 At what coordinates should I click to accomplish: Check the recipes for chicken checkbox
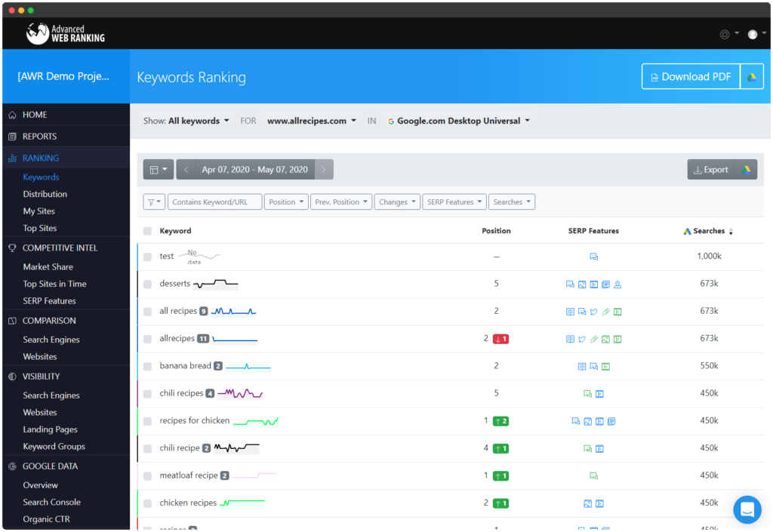pyautogui.click(x=147, y=421)
